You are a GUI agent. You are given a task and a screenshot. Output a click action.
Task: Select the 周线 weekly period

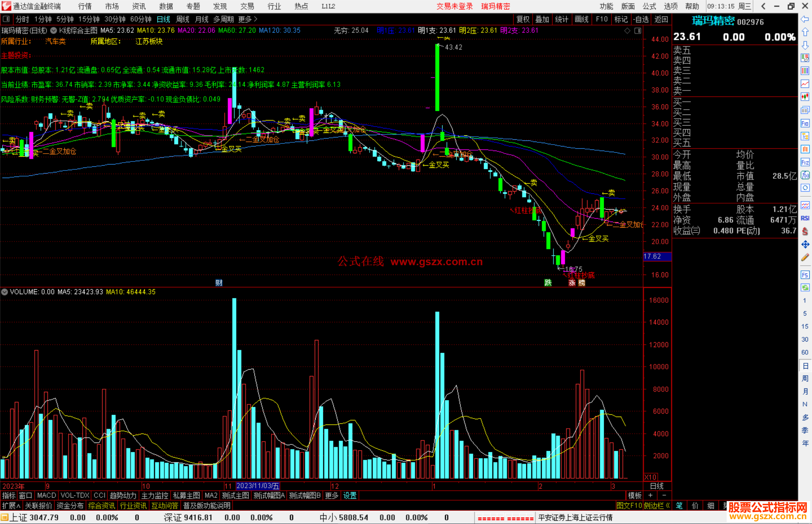coord(183,19)
